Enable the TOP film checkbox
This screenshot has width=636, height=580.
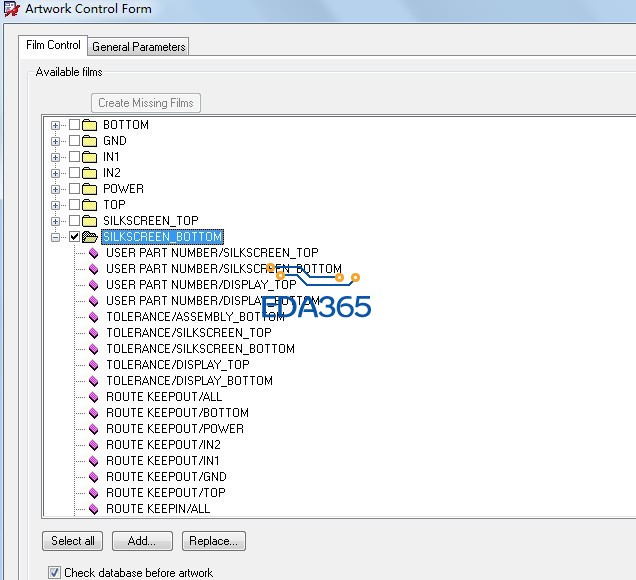tap(74, 205)
